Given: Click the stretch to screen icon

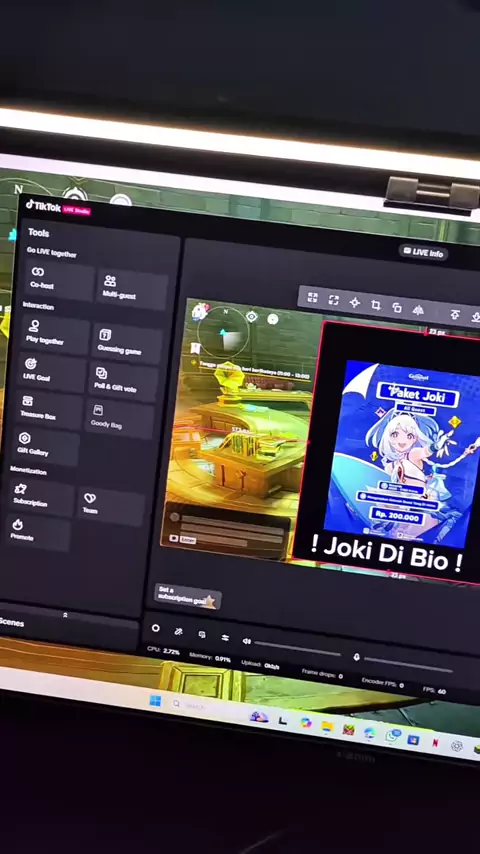Looking at the screenshot, I should 333,300.
